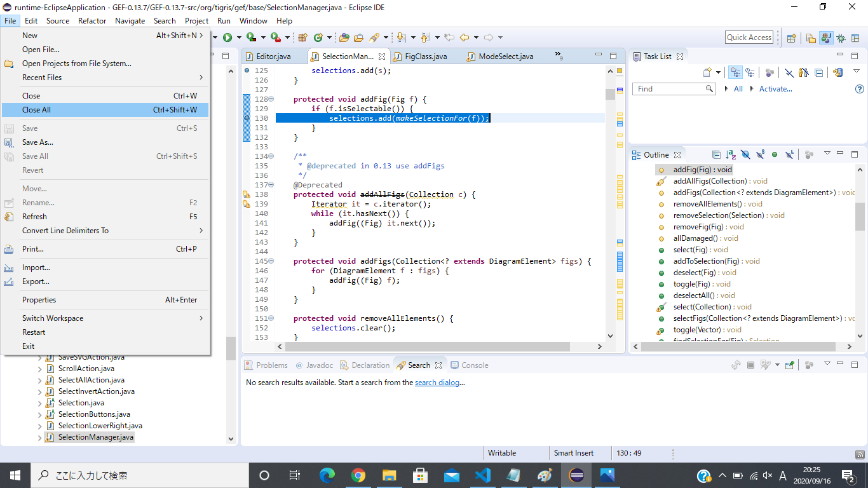Open Recent Files submenu
This screenshot has height=488, width=868.
tap(105, 78)
